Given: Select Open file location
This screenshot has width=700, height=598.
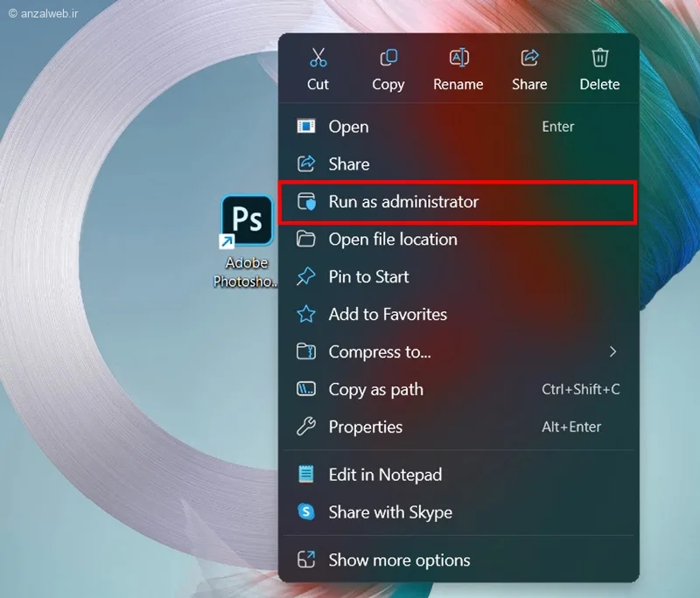Looking at the screenshot, I should pyautogui.click(x=458, y=239).
